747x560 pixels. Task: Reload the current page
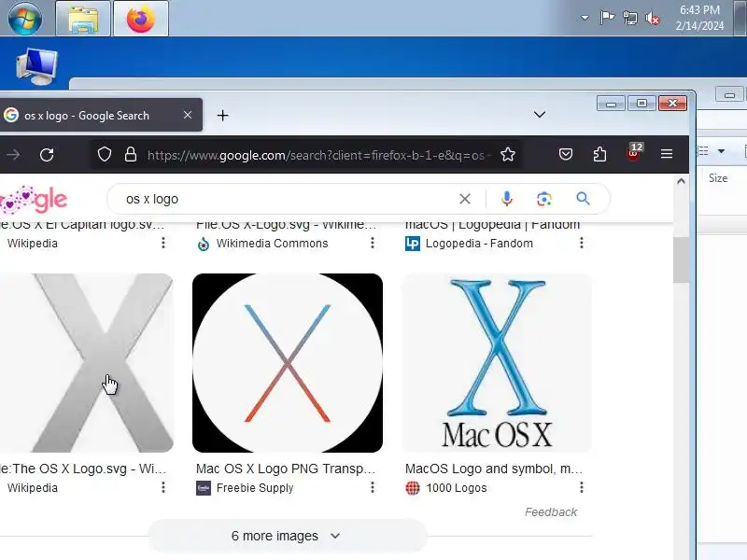47,154
